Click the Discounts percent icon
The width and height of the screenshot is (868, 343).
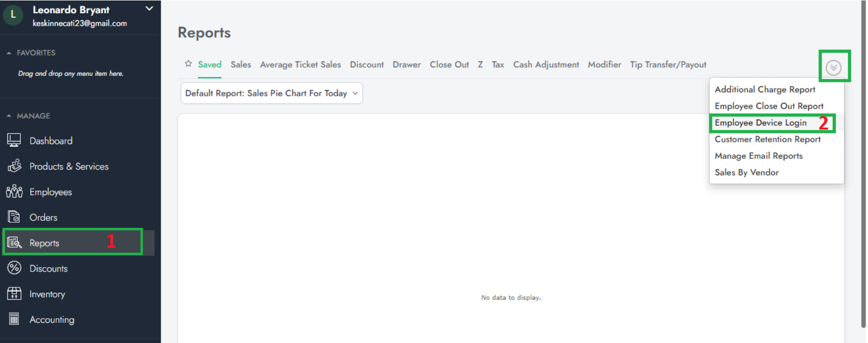click(x=14, y=268)
